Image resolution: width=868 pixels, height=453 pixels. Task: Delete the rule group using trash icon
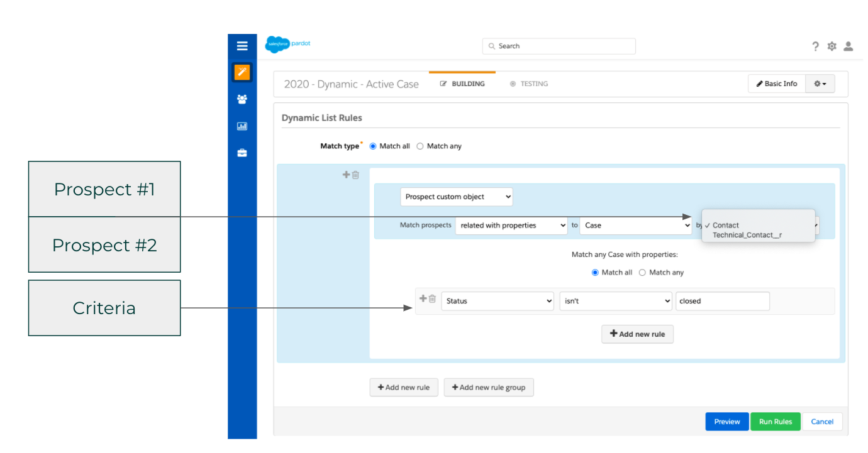pyautogui.click(x=355, y=175)
